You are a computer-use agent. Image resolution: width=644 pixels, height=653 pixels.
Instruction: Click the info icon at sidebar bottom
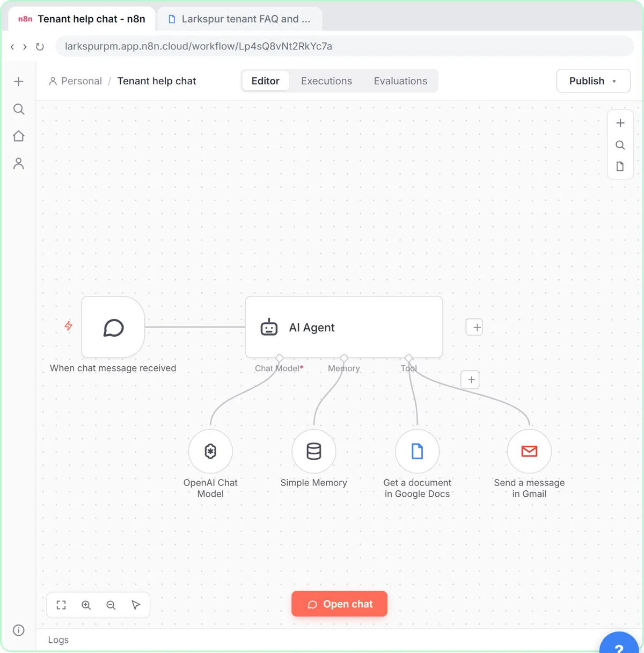click(x=19, y=630)
